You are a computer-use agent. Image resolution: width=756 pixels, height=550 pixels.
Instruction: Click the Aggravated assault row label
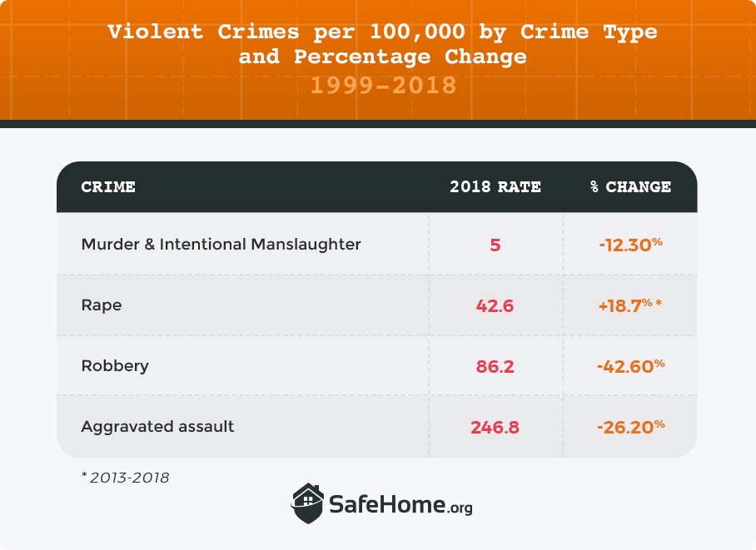tap(157, 427)
